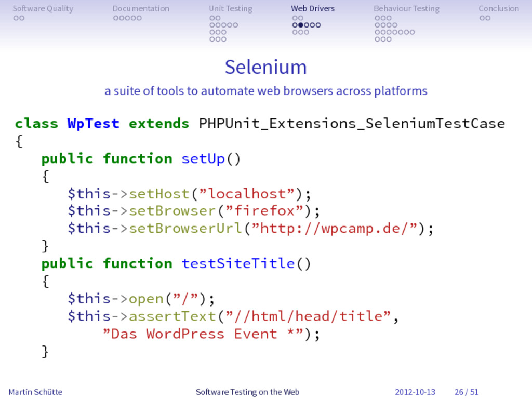Image resolution: width=532 pixels, height=399 pixels.
Task: Click the string "firefox" in the code
Action: pos(264,211)
